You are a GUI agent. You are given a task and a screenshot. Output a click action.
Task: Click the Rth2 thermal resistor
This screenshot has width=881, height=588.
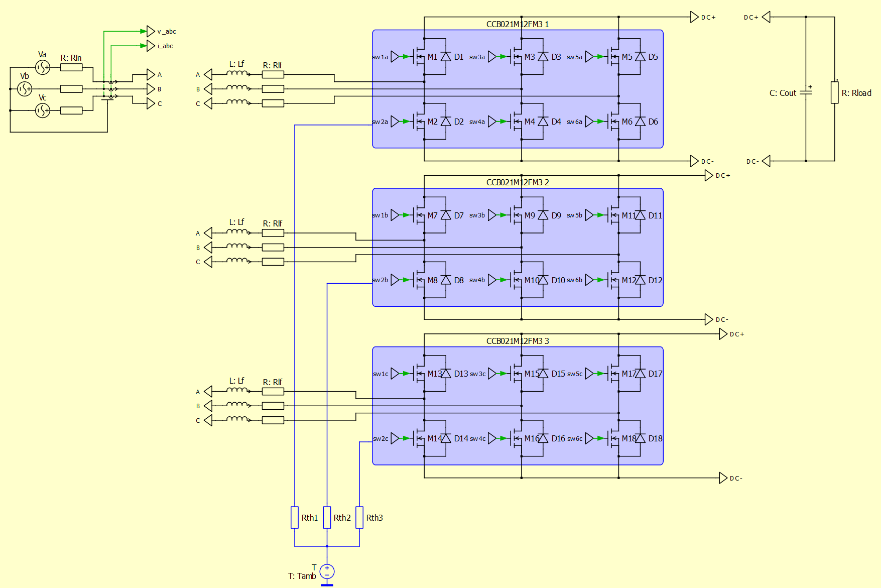pos(327,517)
